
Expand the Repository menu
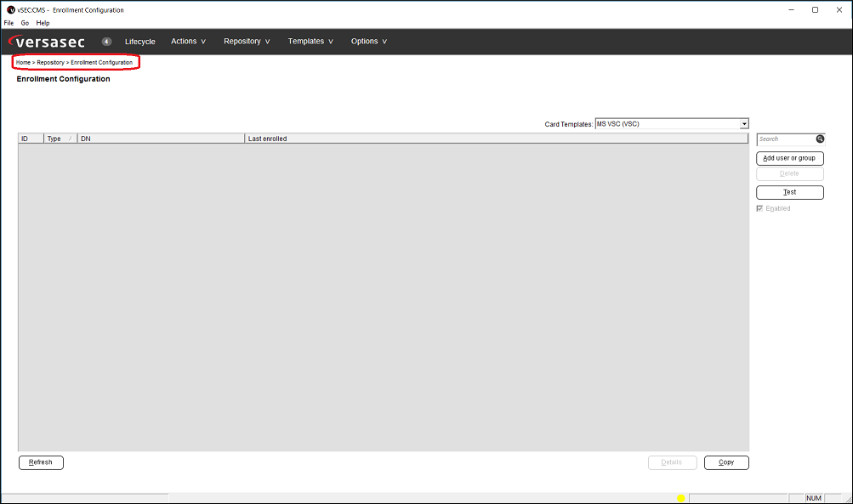point(247,42)
